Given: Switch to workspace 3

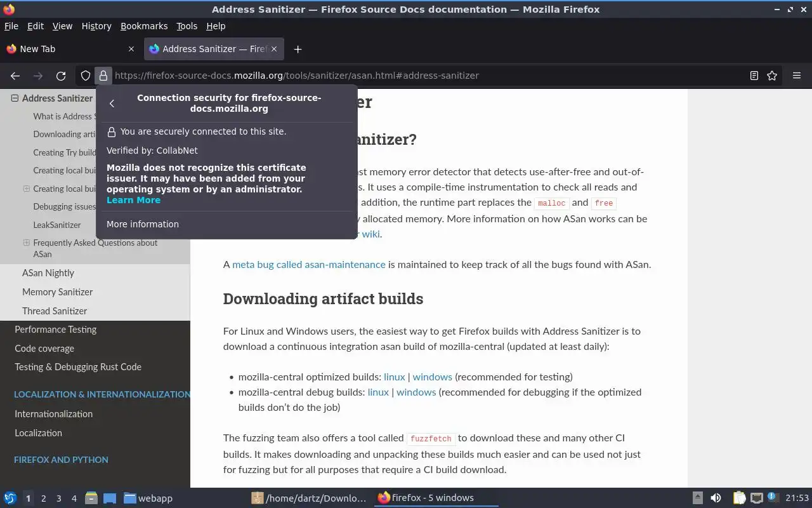Looking at the screenshot, I should tap(58, 498).
